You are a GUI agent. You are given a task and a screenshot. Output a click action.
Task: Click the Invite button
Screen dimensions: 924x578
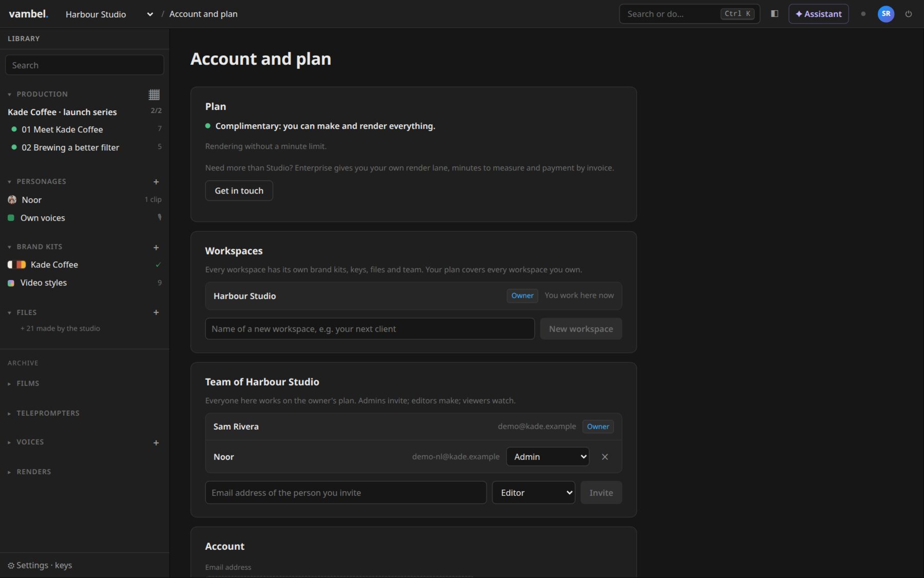(x=601, y=493)
